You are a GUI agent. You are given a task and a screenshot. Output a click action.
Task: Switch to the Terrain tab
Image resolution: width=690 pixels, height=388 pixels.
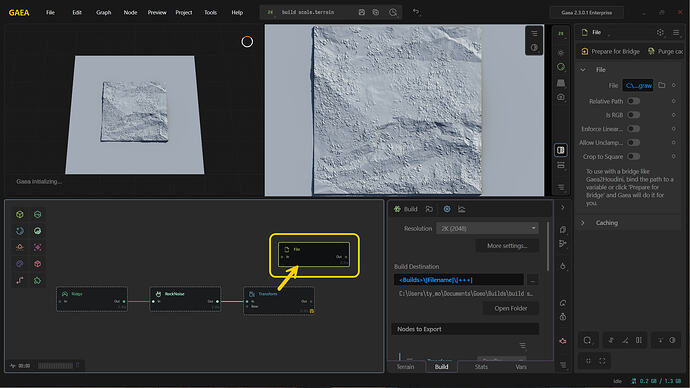(x=405, y=366)
